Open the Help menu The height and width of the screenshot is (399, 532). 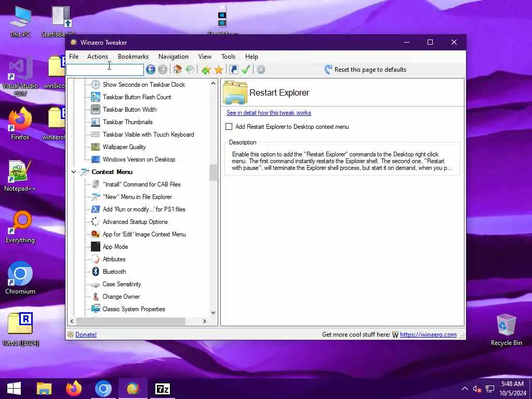coord(252,57)
